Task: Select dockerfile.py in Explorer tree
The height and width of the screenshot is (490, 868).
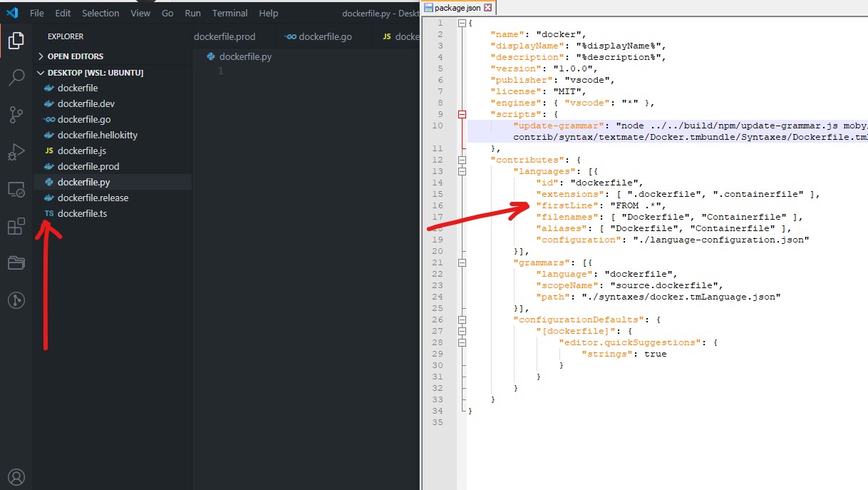Action: point(113,182)
